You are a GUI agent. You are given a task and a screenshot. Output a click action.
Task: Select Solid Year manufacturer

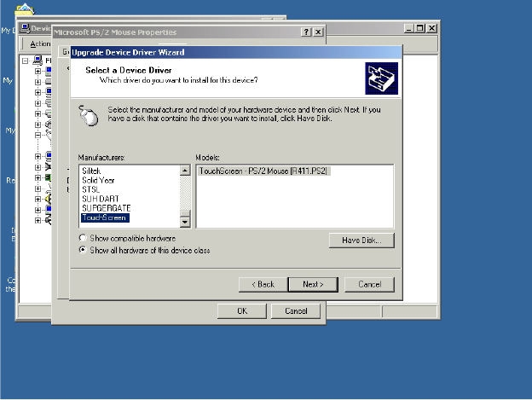(98, 180)
